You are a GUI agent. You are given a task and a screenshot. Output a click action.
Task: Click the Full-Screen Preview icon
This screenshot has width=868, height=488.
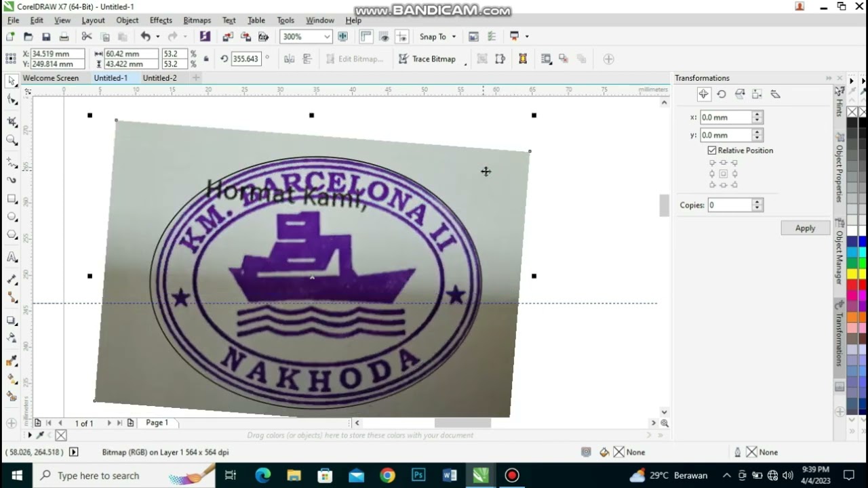click(x=343, y=37)
